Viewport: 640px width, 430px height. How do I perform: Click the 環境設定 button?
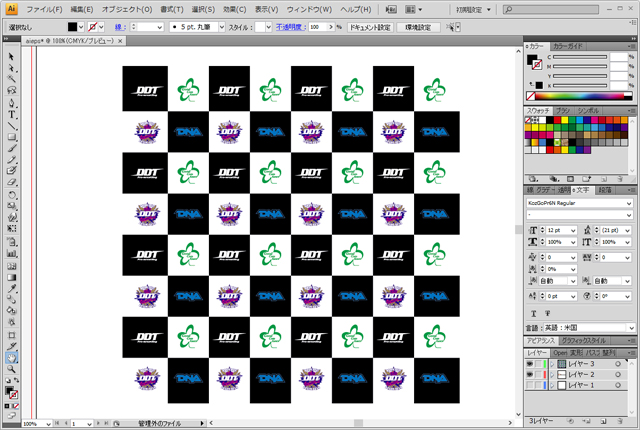point(418,27)
